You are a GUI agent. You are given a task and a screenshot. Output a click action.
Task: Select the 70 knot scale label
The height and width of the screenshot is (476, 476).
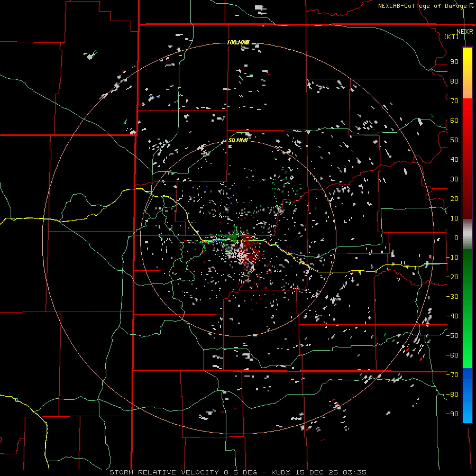454,101
